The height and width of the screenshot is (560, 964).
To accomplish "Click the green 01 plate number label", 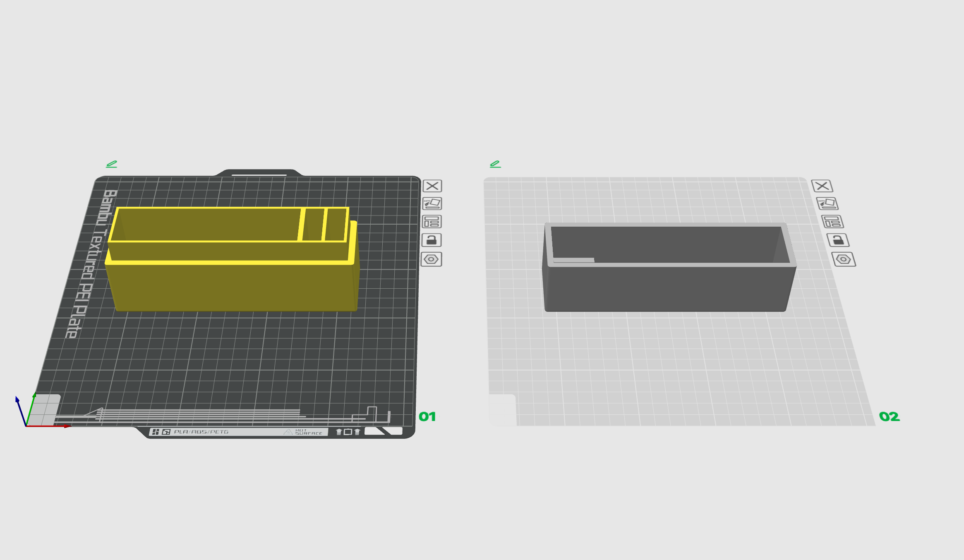I will (427, 416).
